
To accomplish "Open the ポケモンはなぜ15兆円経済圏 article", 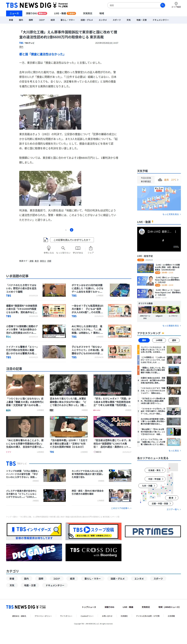I will pyautogui.click(x=101, y=290).
